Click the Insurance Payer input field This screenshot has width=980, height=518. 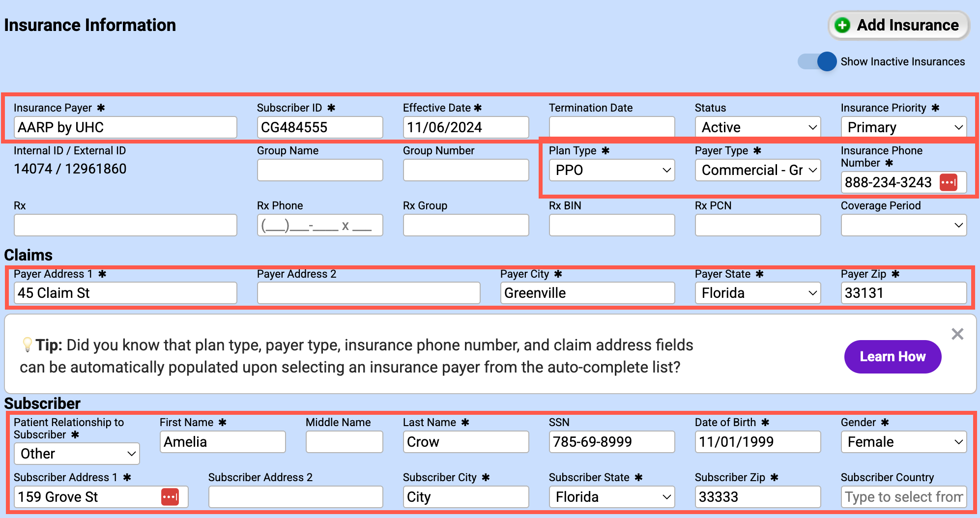click(125, 127)
